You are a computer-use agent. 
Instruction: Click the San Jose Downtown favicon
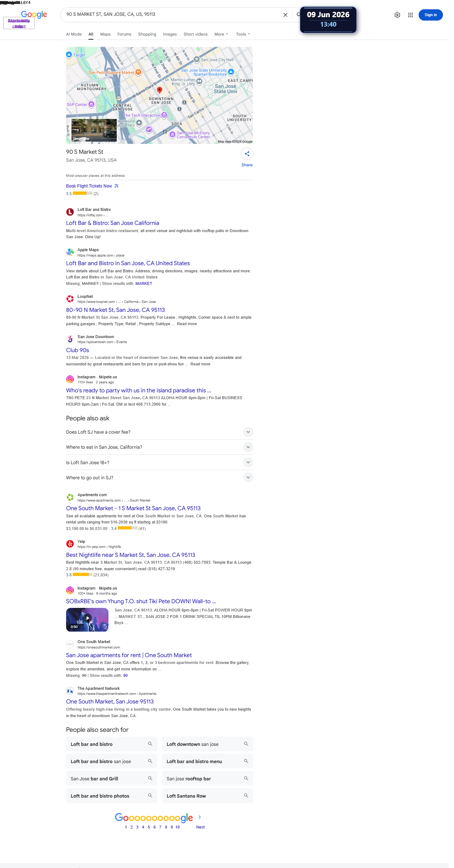(70, 339)
